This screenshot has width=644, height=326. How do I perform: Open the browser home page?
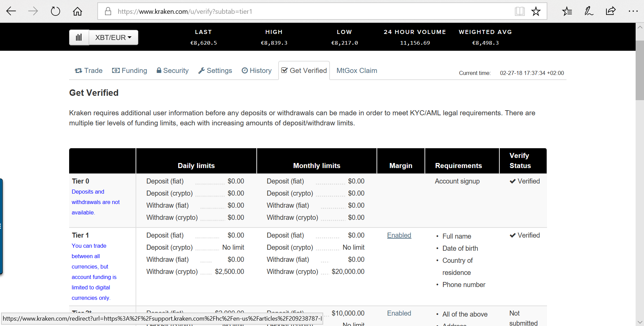click(78, 11)
